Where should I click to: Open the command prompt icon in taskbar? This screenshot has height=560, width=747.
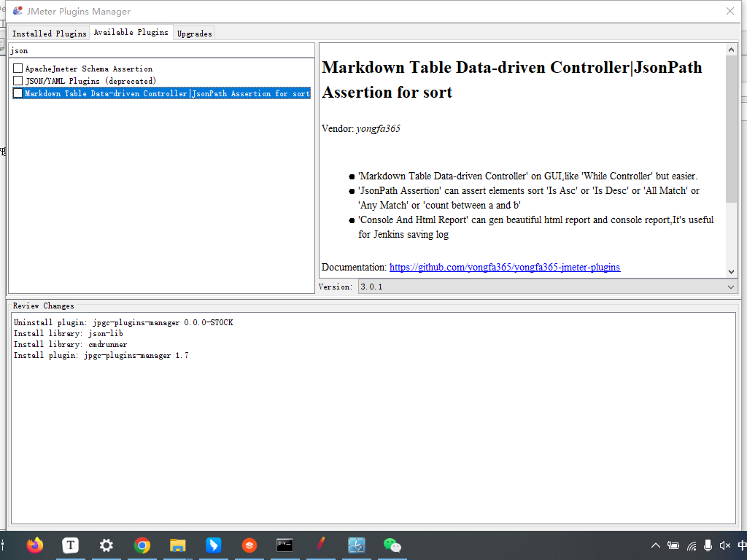(x=285, y=545)
